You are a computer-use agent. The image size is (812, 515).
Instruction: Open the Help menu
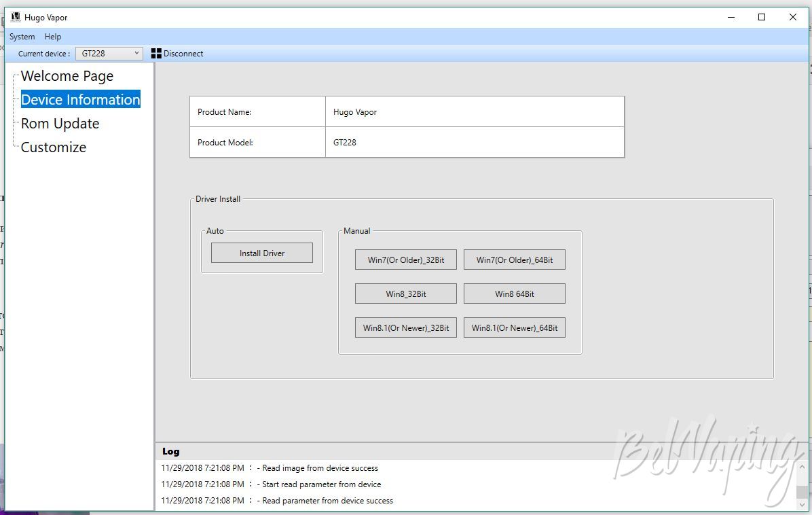click(x=53, y=37)
